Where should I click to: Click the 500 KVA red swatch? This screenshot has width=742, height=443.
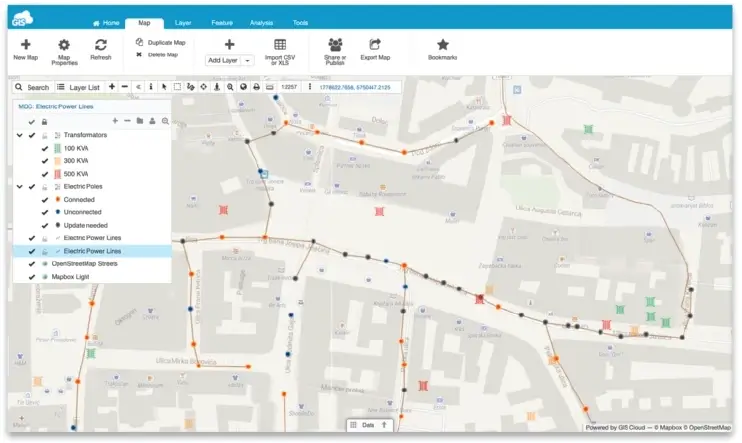(x=56, y=173)
